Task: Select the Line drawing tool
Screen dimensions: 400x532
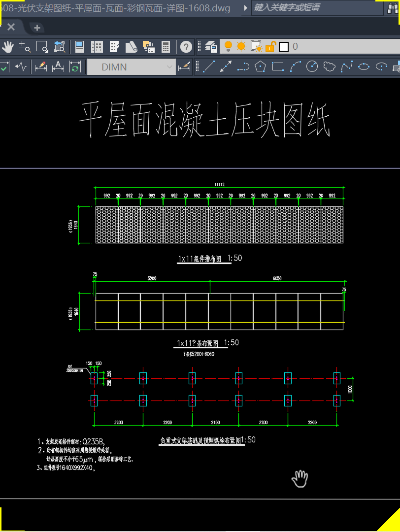Action: click(208, 66)
